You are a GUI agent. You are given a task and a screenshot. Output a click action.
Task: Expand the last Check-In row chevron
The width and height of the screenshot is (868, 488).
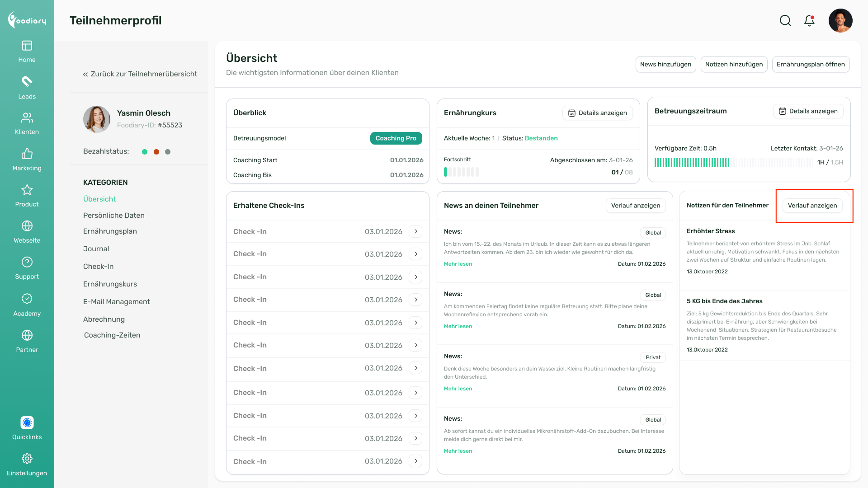click(x=415, y=461)
